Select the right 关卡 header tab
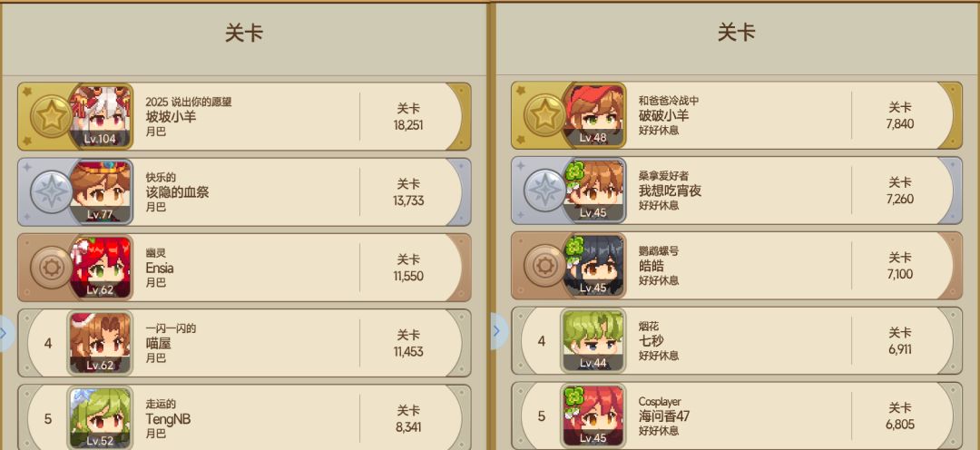 [736, 32]
